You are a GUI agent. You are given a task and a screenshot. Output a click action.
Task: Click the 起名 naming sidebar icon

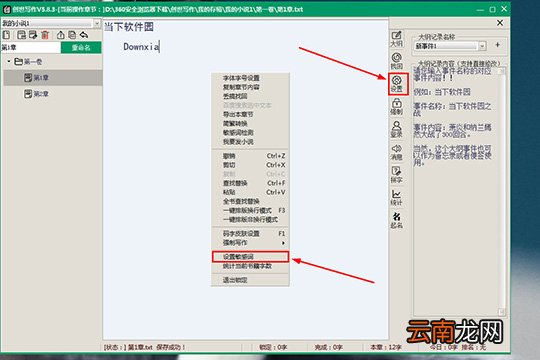coord(396,220)
